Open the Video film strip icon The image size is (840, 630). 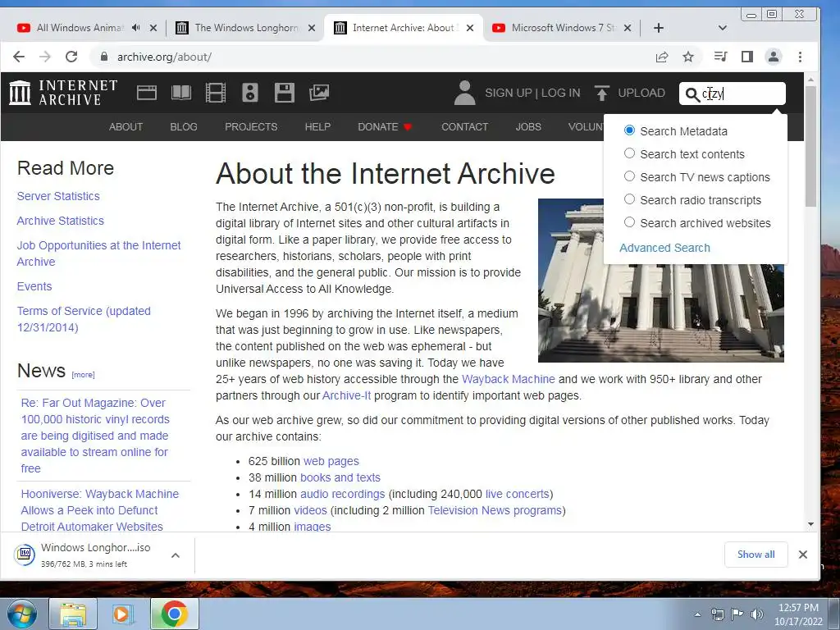tap(216, 93)
